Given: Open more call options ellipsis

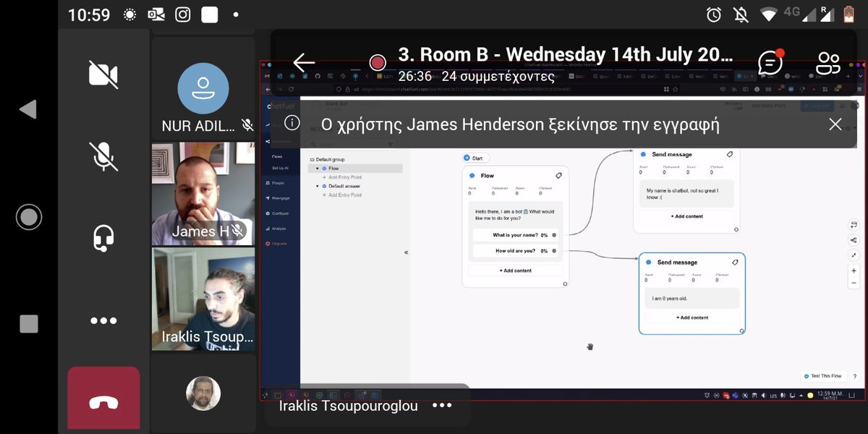Looking at the screenshot, I should coord(103,320).
